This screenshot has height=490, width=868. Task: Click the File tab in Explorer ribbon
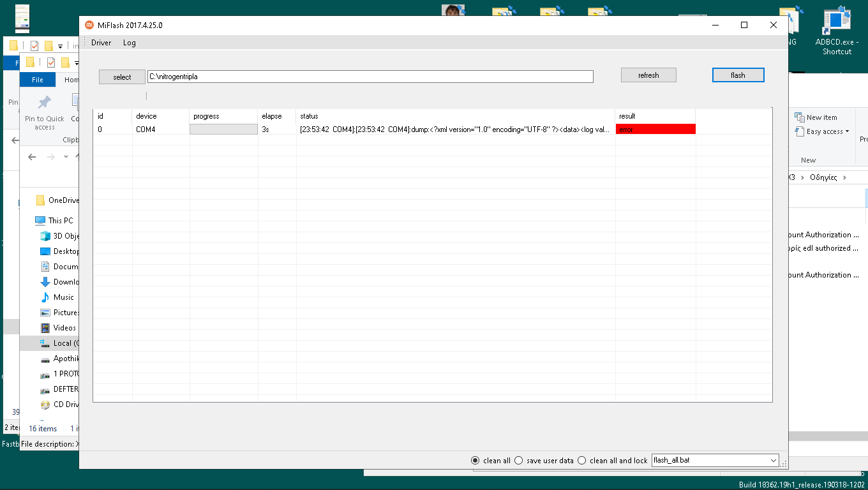pos(38,80)
